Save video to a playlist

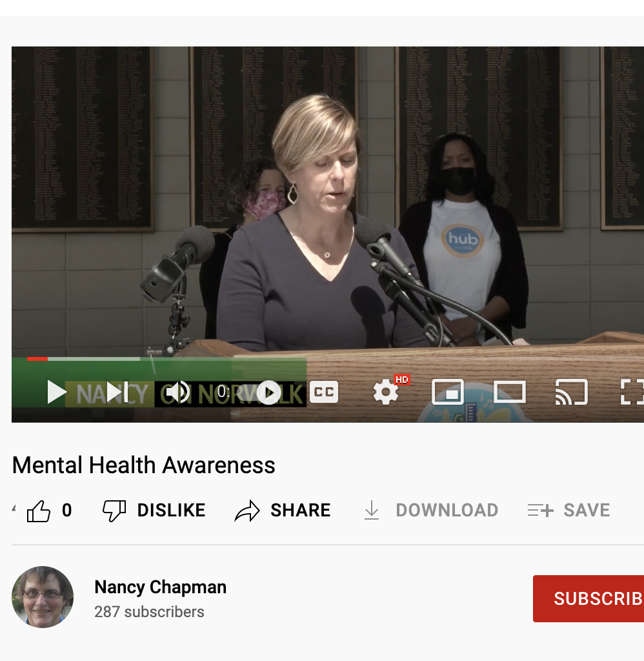tap(569, 511)
